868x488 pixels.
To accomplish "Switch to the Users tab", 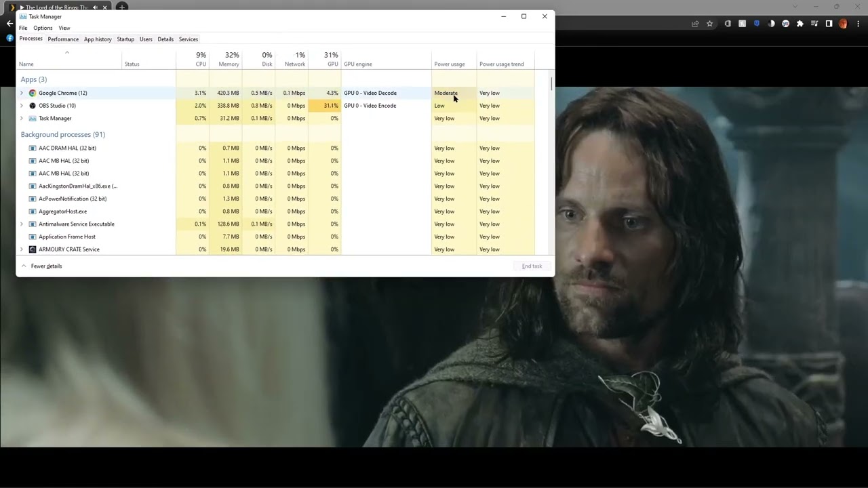I will click(146, 39).
